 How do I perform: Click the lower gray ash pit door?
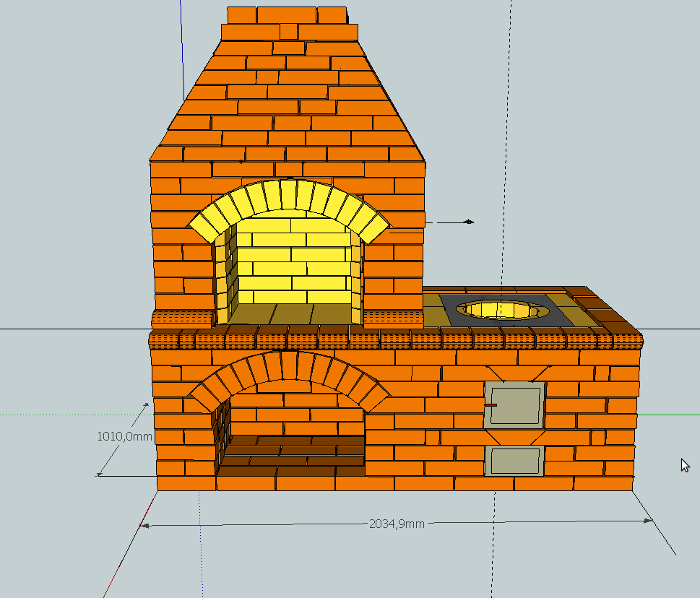(x=514, y=460)
